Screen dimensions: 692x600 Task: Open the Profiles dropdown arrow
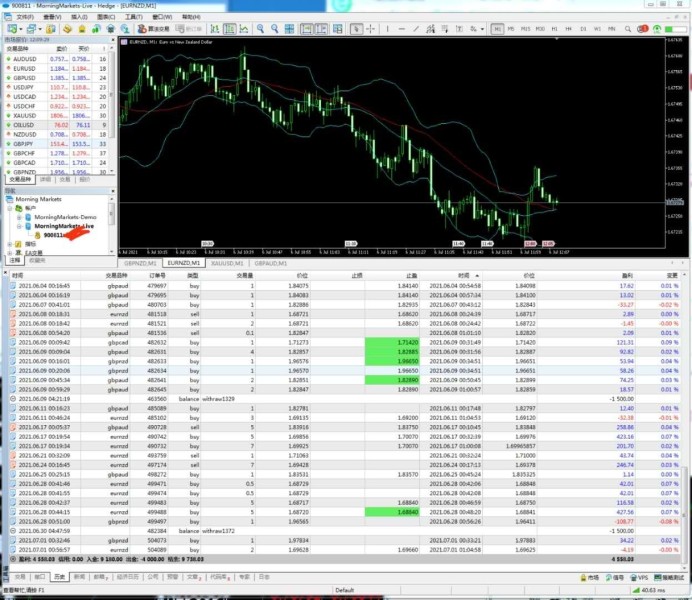pos(40,30)
